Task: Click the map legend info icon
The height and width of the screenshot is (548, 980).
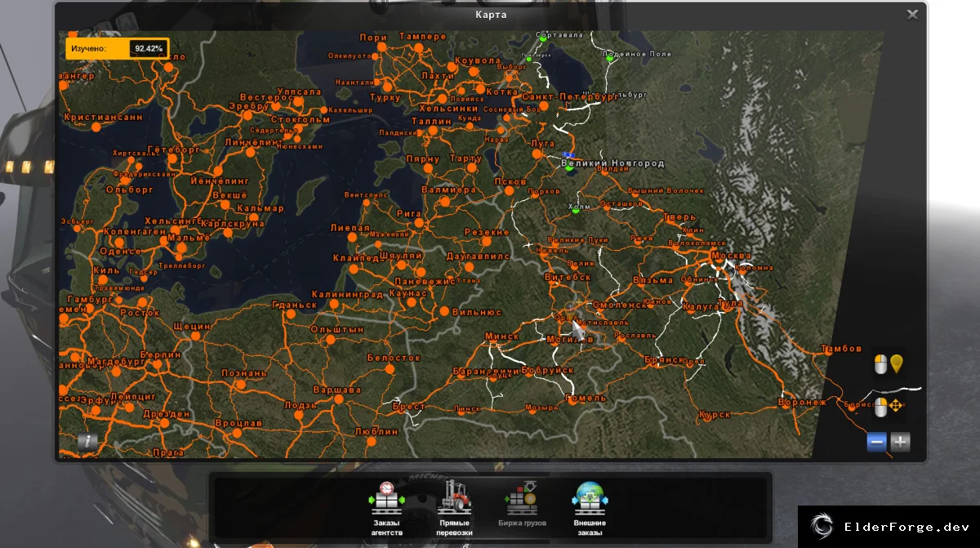Action: pyautogui.click(x=87, y=441)
